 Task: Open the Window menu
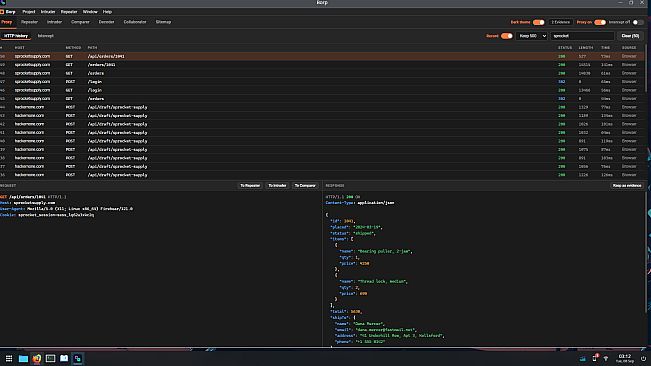90,12
